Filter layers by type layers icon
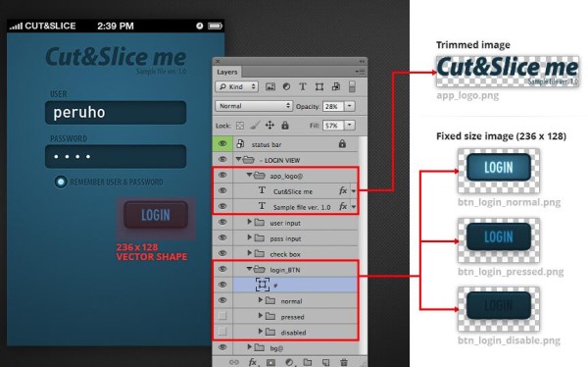 coord(303,86)
